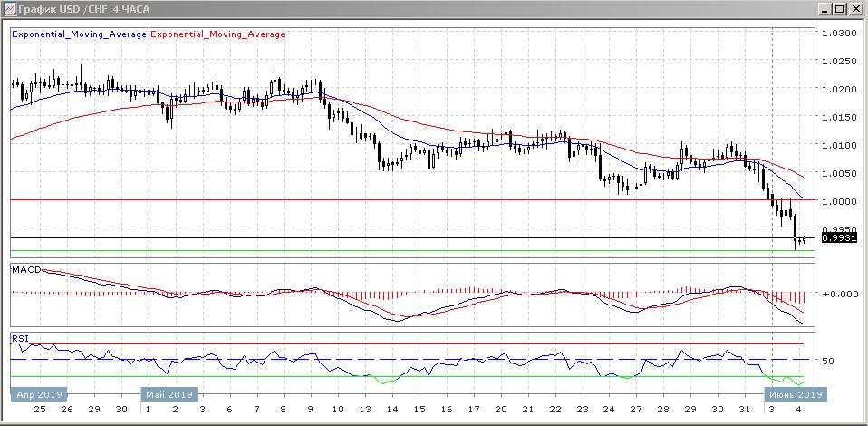Click the MACD indicator label
The width and height of the screenshot is (868, 426).
[27, 271]
